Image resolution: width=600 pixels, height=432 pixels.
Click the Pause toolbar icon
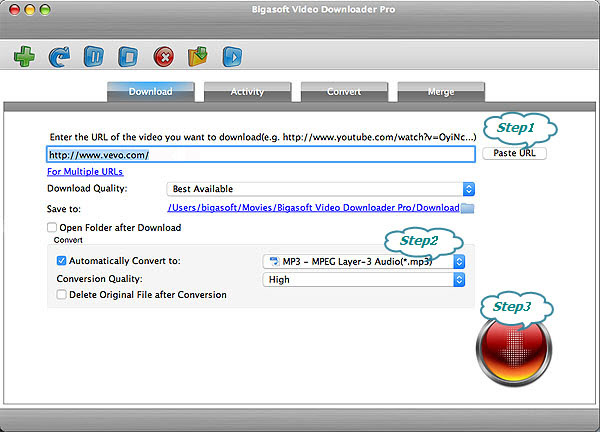(94, 57)
